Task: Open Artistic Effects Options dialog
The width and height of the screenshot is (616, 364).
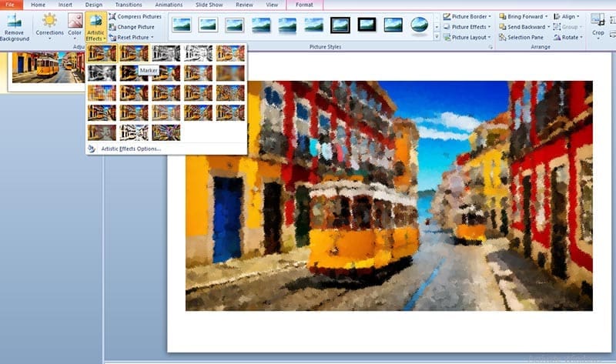Action: pos(129,149)
